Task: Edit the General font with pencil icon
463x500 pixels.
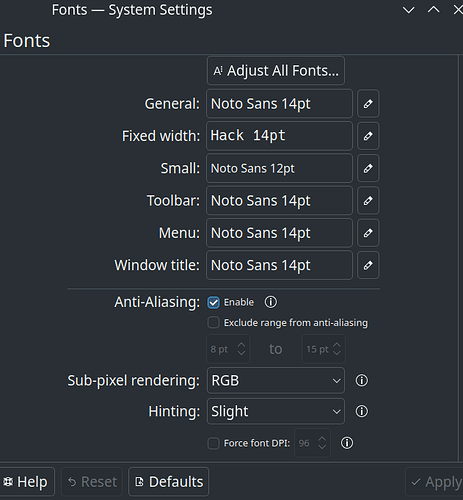Action: 368,104
